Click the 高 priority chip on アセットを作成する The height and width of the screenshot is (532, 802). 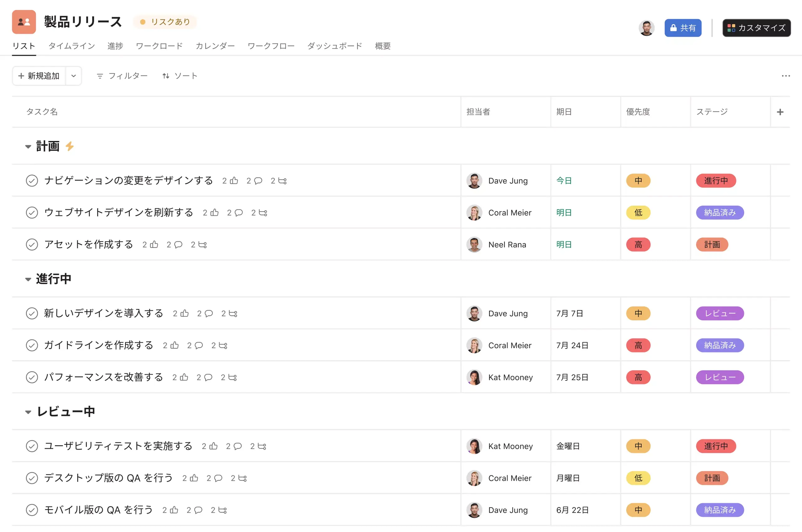[x=638, y=244]
